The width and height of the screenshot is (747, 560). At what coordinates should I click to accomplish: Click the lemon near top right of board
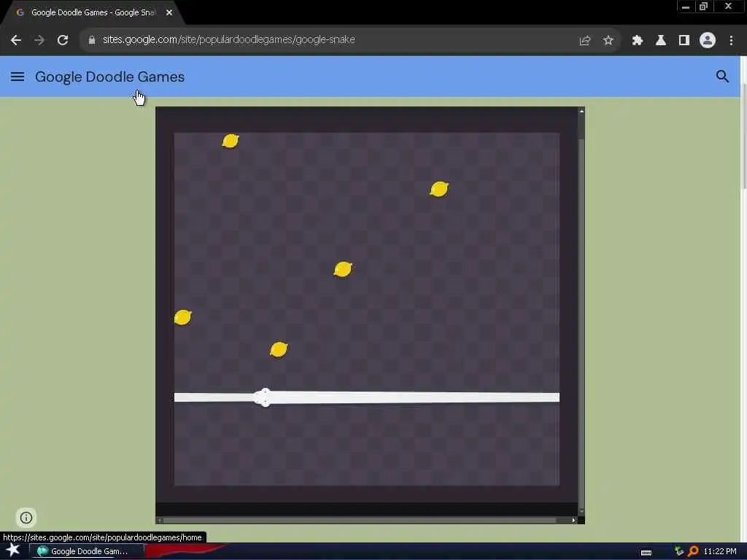[x=438, y=189]
